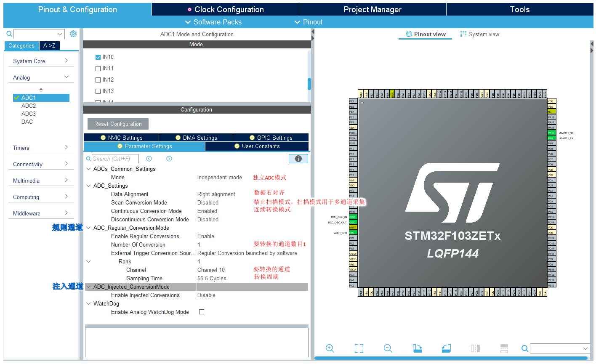This screenshot has width=596, height=364.
Task: Click the parameter search magnifier icon
Action: point(88,159)
